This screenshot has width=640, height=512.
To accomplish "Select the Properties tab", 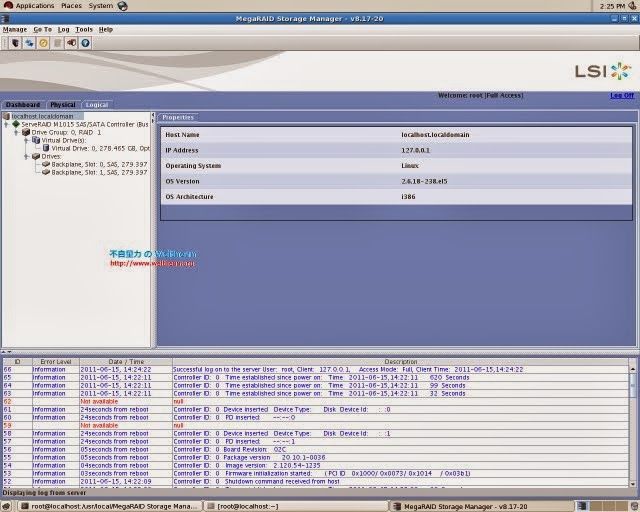I will click(178, 118).
